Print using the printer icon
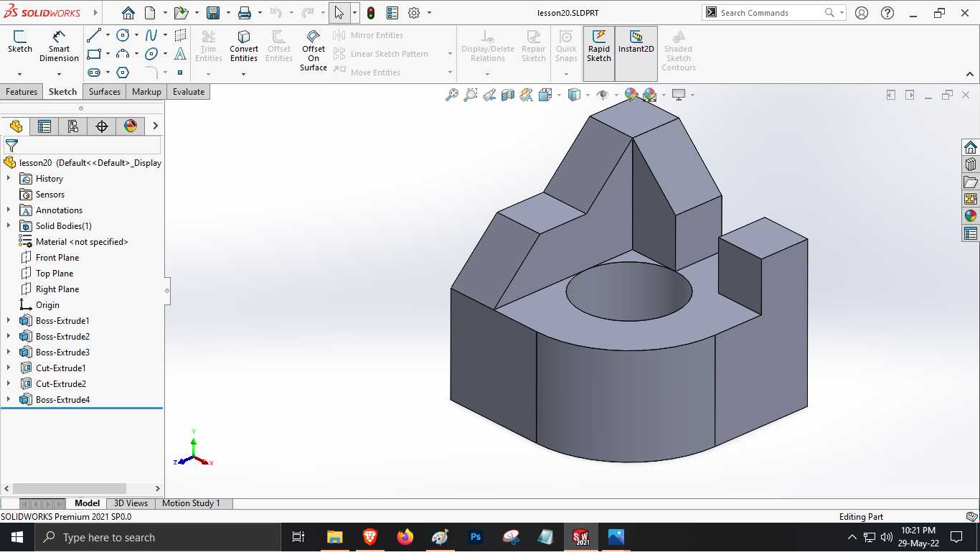The width and height of the screenshot is (980, 560). (245, 13)
